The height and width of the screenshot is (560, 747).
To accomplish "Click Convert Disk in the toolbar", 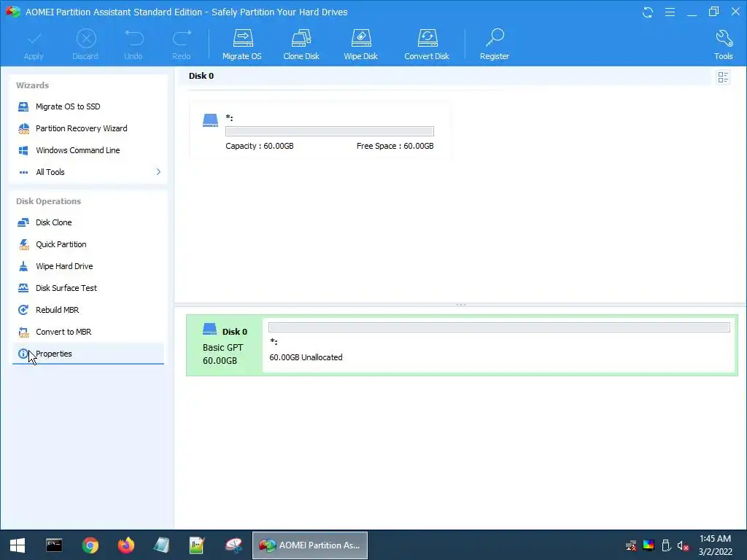I will (x=427, y=44).
